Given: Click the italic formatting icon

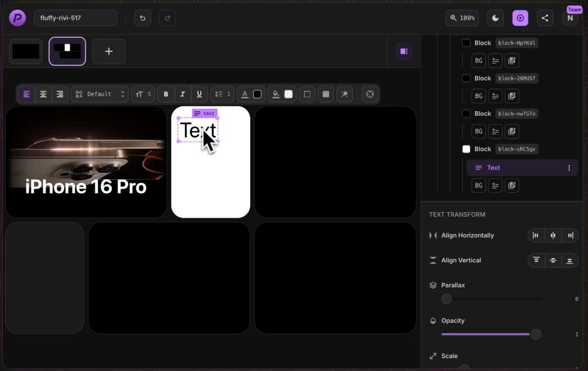Looking at the screenshot, I should [x=182, y=94].
